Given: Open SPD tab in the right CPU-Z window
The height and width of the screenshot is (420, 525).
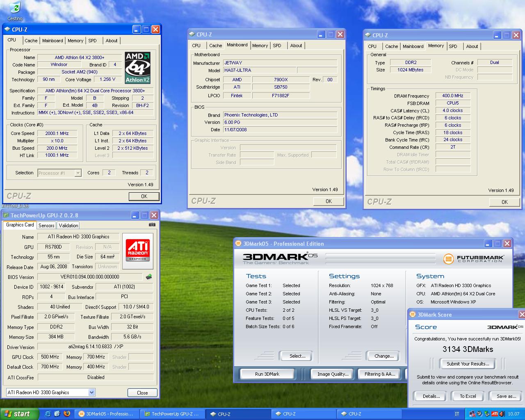Looking at the screenshot, I should tap(453, 46).
